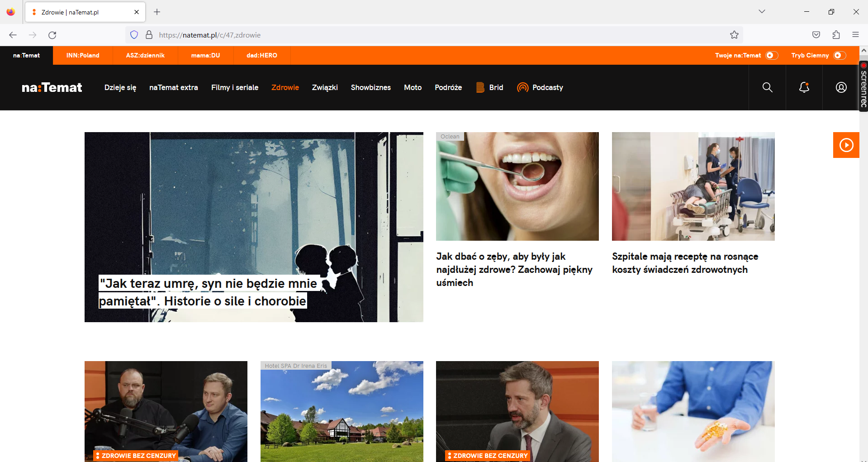Enable Tryb Ciemny toggle
This screenshot has width=868, height=462.
coord(839,55)
